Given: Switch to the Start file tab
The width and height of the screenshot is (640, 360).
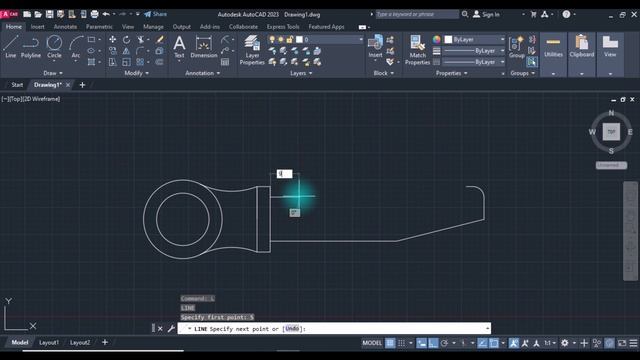Looking at the screenshot, I should [17, 85].
